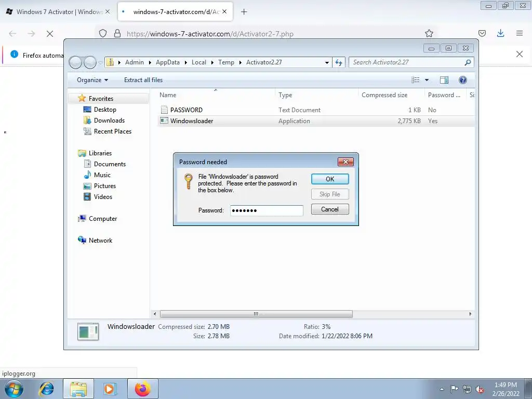This screenshot has width=532, height=399.
Task: Click Activator2.27 in the address breadcrumb
Action: [264, 62]
